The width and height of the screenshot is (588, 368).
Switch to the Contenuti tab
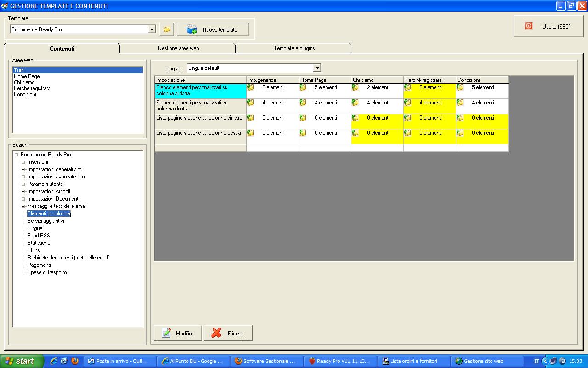click(62, 48)
